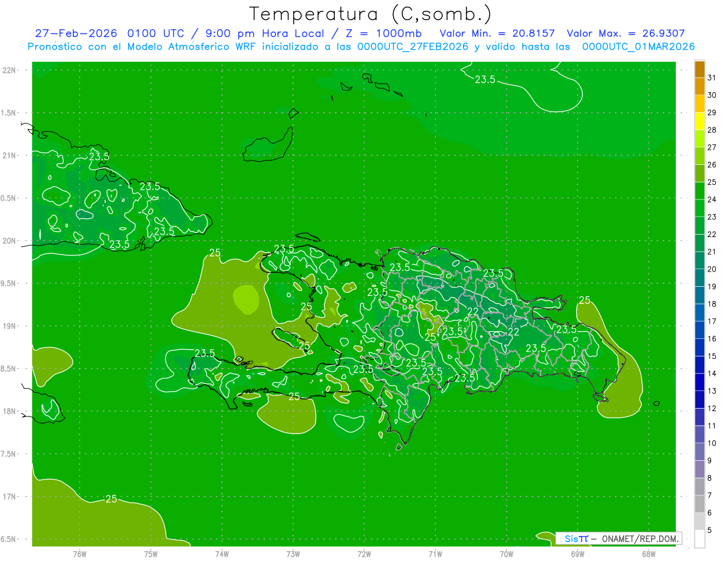Click the '22N' latitude axis label

point(9,70)
